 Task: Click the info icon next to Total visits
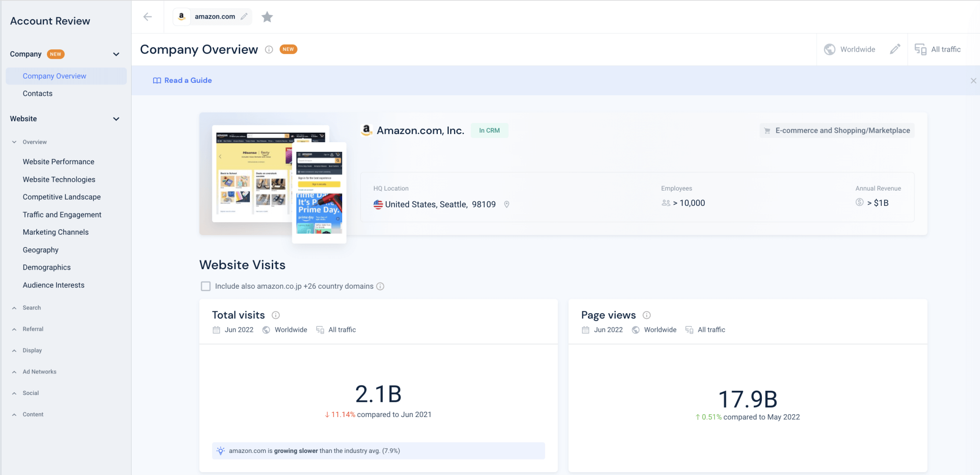276,315
